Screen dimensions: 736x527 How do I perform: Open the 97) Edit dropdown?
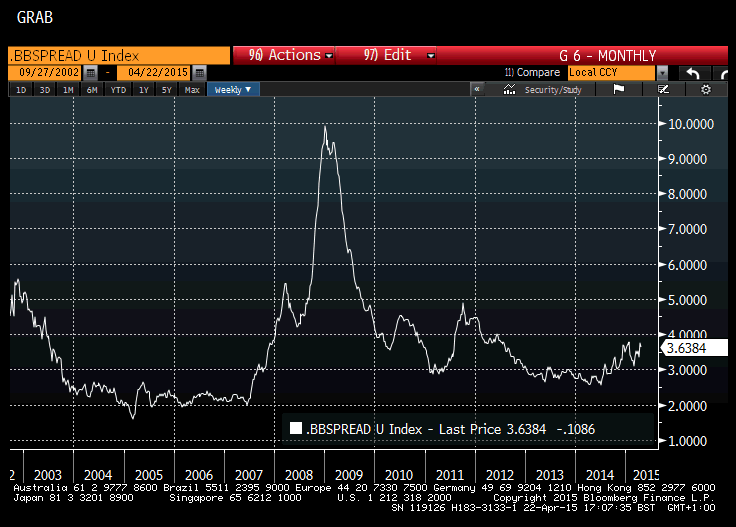(x=386, y=55)
